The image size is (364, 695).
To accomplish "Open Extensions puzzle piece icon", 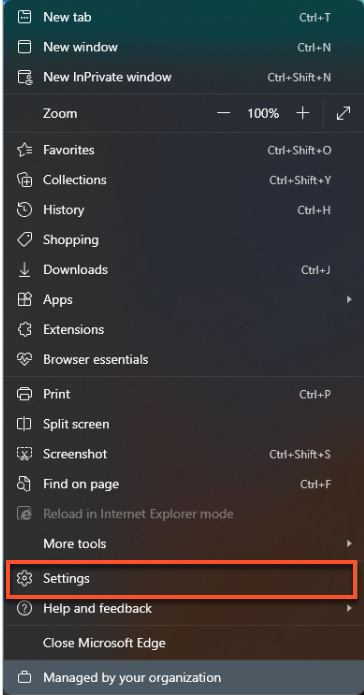I will 24,330.
